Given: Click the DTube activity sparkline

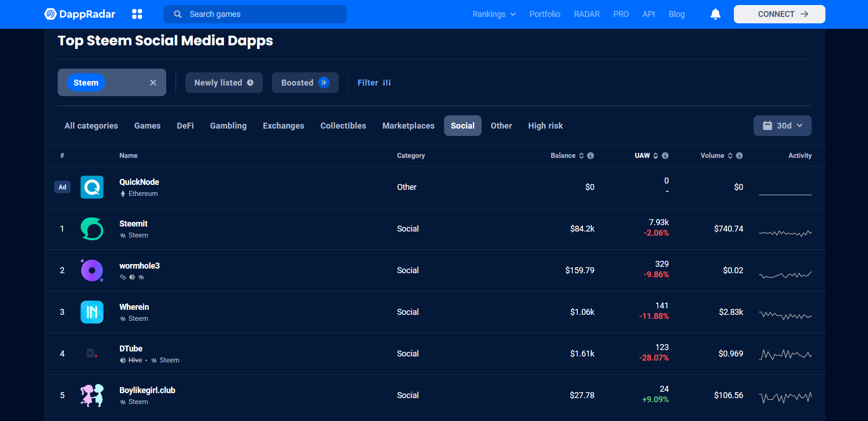Looking at the screenshot, I should 785,355.
